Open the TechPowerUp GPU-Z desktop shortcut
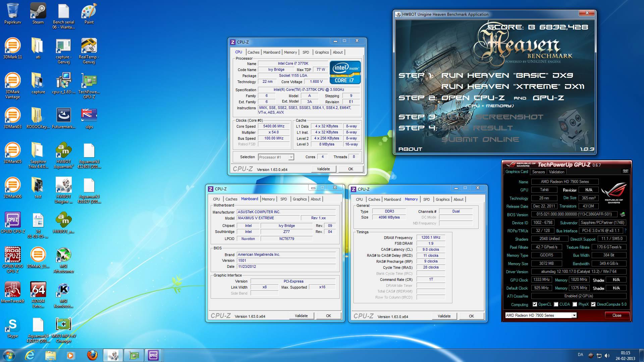Screen dimensions: 644x362 [89, 86]
